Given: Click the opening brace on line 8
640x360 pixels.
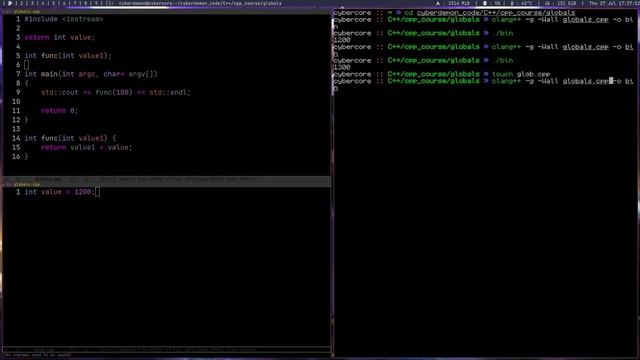Looking at the screenshot, I should coord(27,83).
